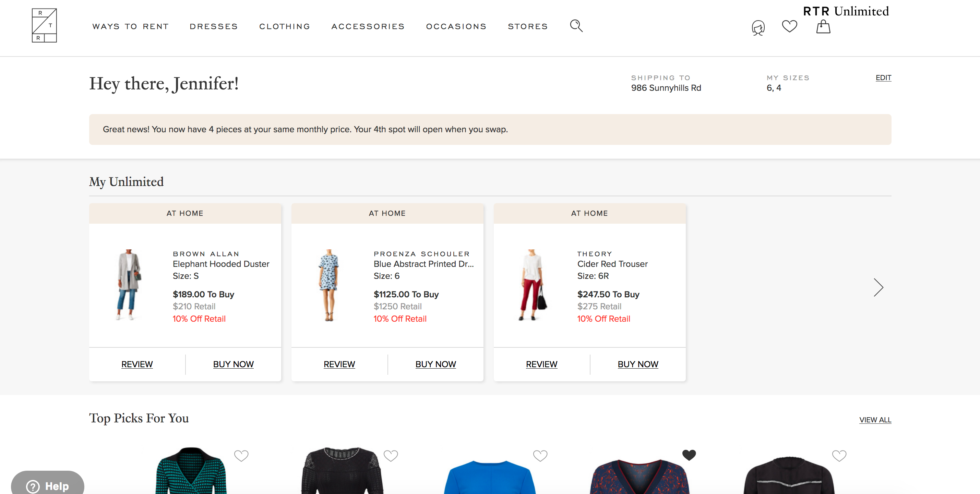The width and height of the screenshot is (980, 494).
Task: Unfavorite the navy red printed top
Action: click(x=689, y=455)
